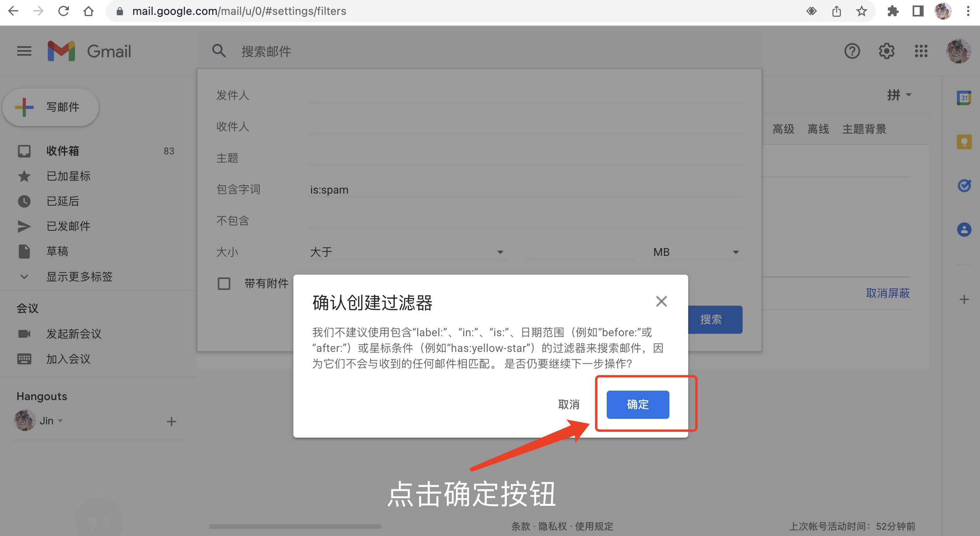980x536 pixels.
Task: Open the 大于 size comparison dropdown
Action: click(407, 252)
